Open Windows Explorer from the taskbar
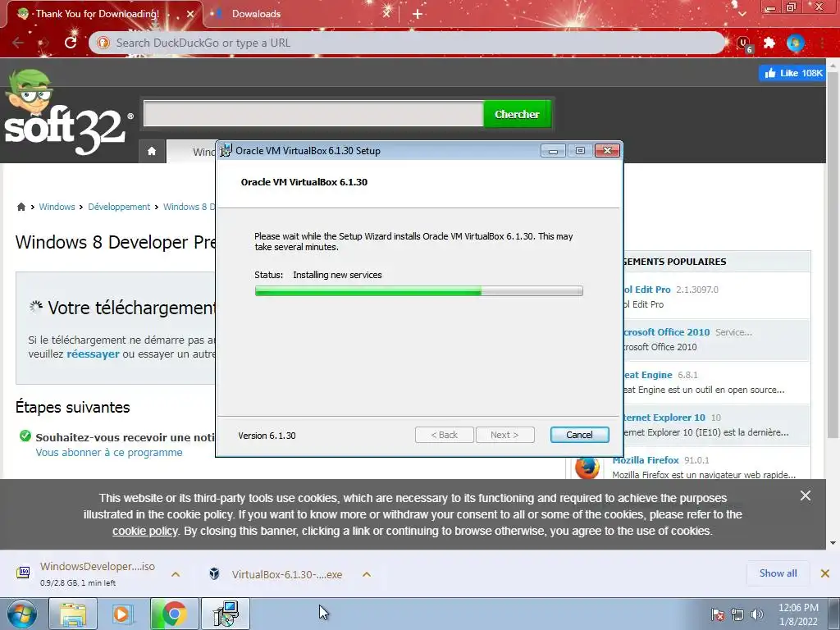Viewport: 840px width, 630px height. tap(73, 614)
